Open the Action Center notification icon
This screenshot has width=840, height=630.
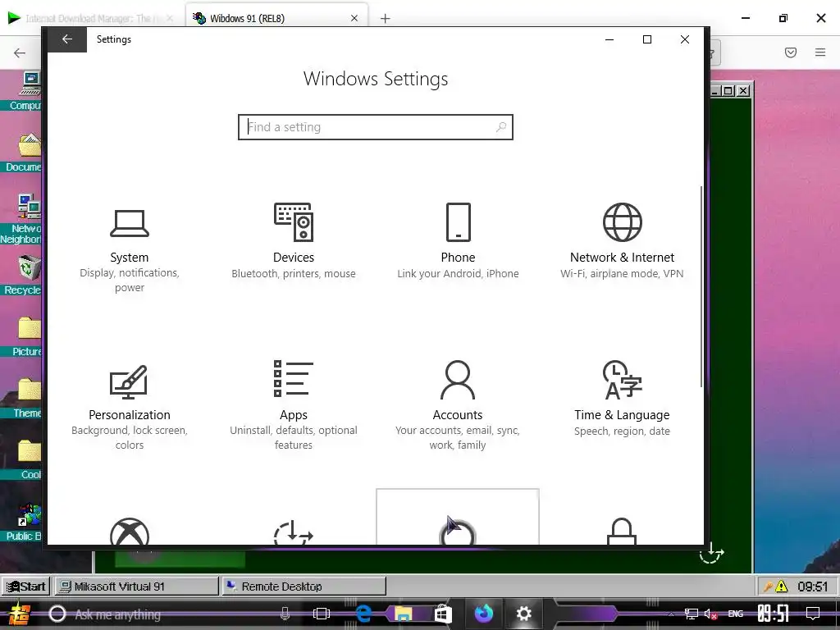pos(813,614)
